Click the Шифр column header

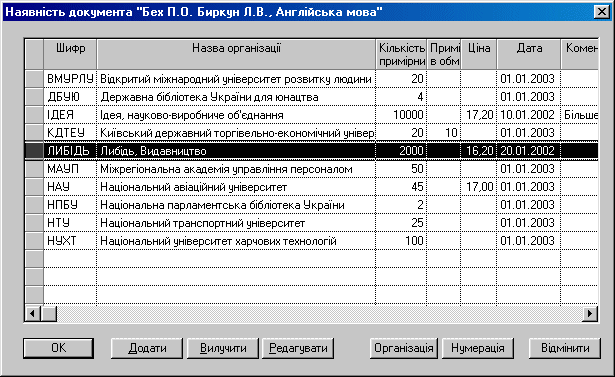[x=70, y=54]
